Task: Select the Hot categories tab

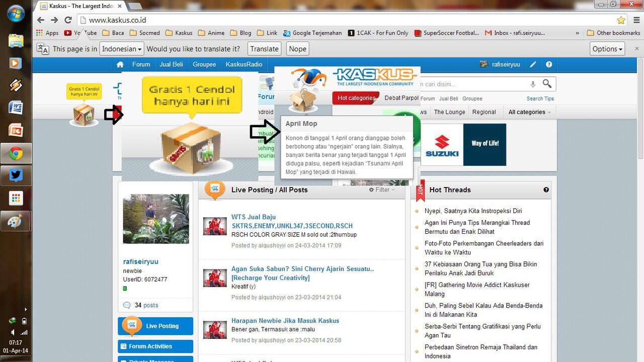Action: click(x=356, y=98)
